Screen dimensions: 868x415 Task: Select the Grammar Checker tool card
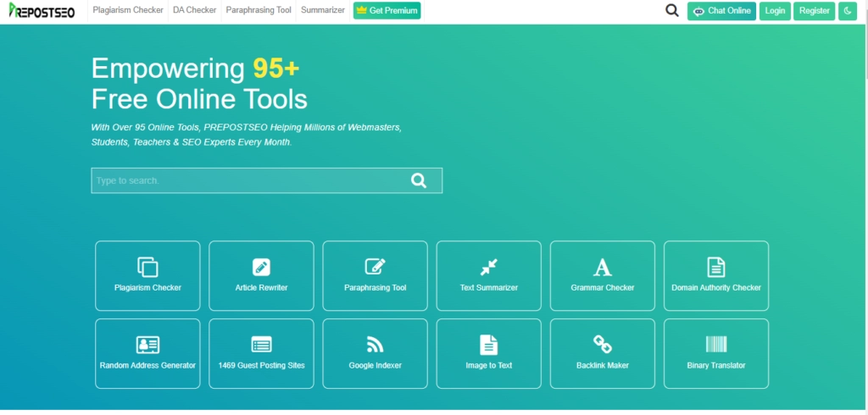602,276
